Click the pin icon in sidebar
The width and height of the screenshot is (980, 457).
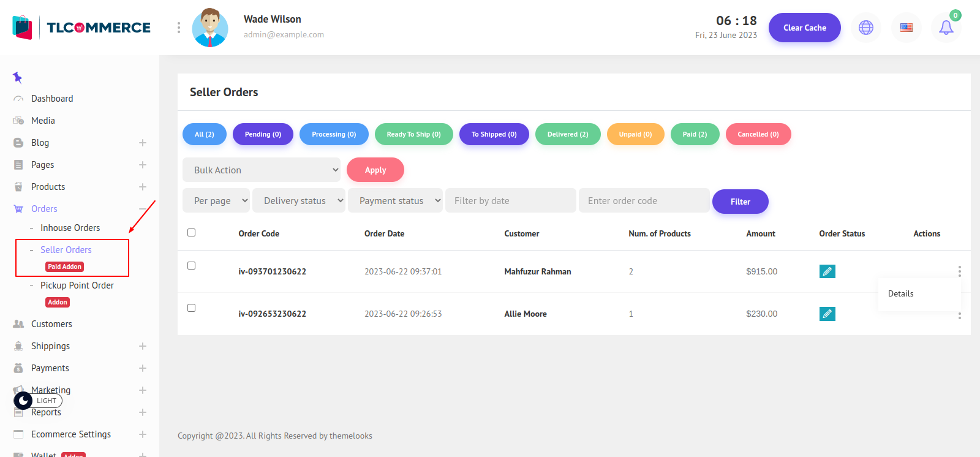[17, 77]
